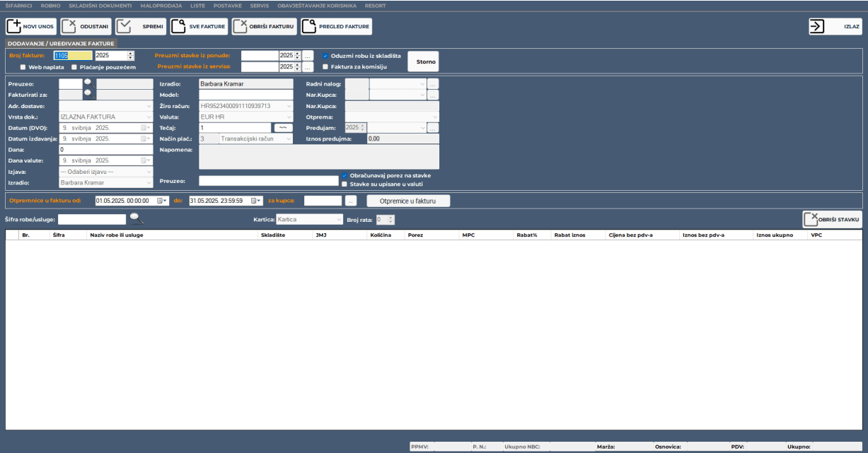The width and height of the screenshot is (868, 453).
Task: Click the Izlaz exit icon
Action: click(818, 26)
